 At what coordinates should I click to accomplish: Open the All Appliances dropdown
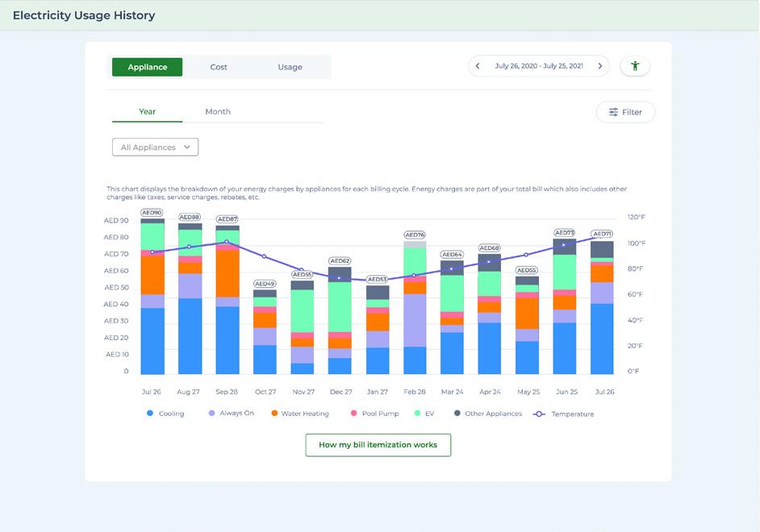point(155,148)
